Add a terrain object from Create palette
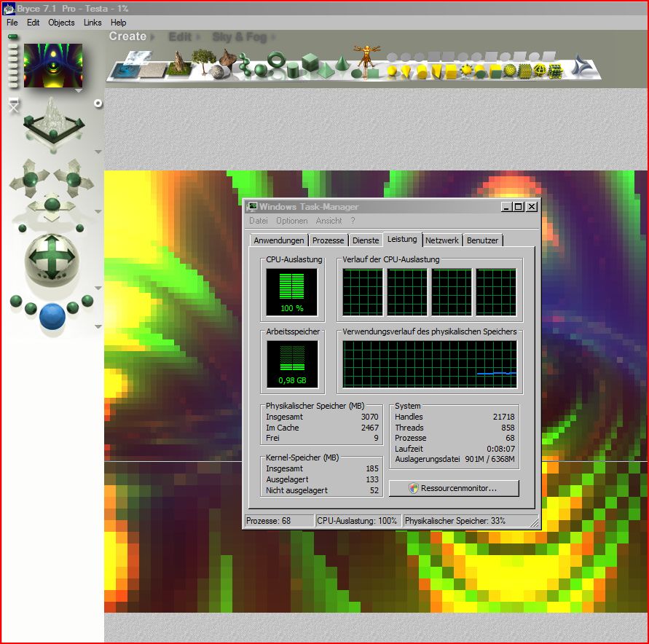This screenshot has width=649, height=644. (178, 63)
